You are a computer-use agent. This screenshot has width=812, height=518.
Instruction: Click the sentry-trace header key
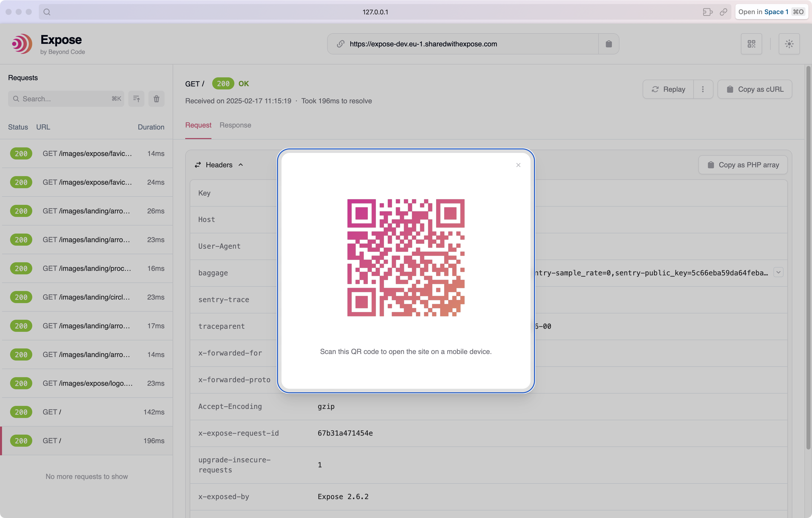point(224,300)
